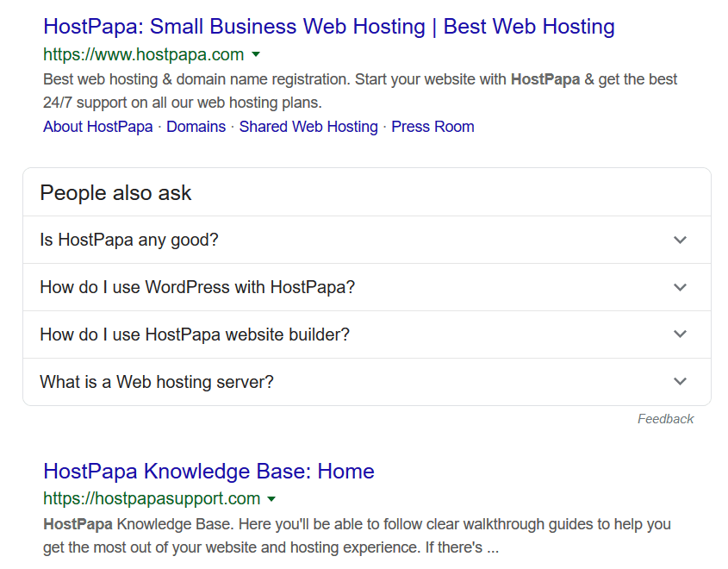The image size is (728, 569).
Task: Click the https://www.hostpapa.com green URL
Action: point(144,55)
